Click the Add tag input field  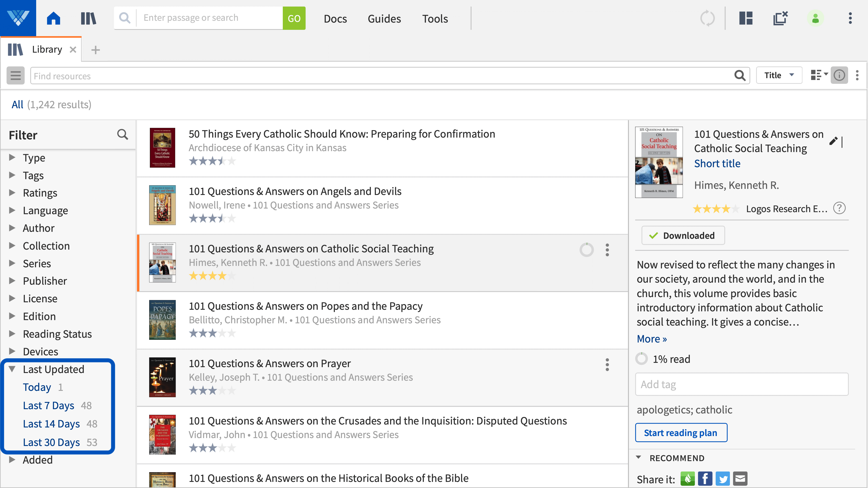pyautogui.click(x=742, y=384)
